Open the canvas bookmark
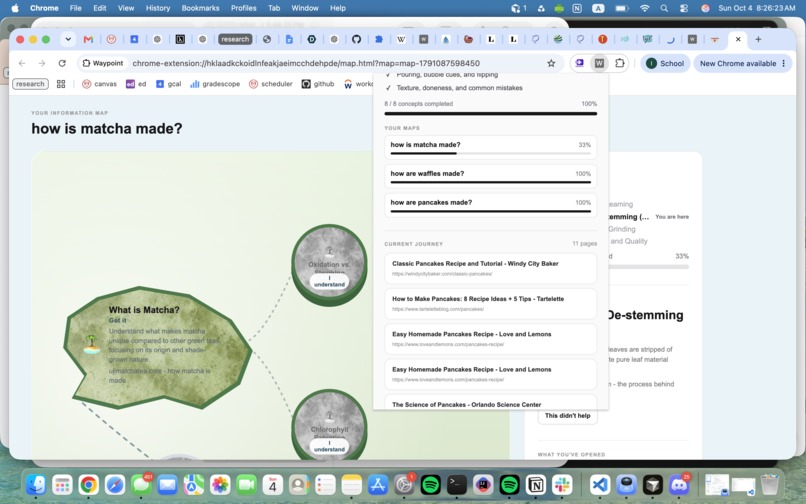The height and width of the screenshot is (504, 806). [99, 84]
